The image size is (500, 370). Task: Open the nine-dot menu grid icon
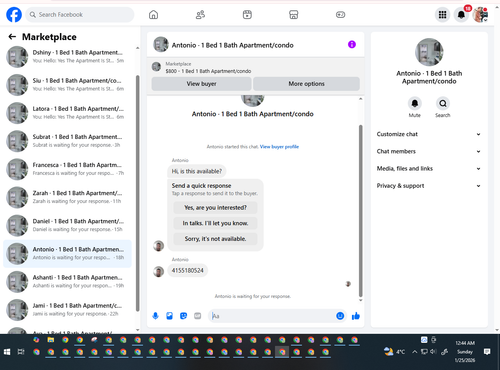pos(442,15)
